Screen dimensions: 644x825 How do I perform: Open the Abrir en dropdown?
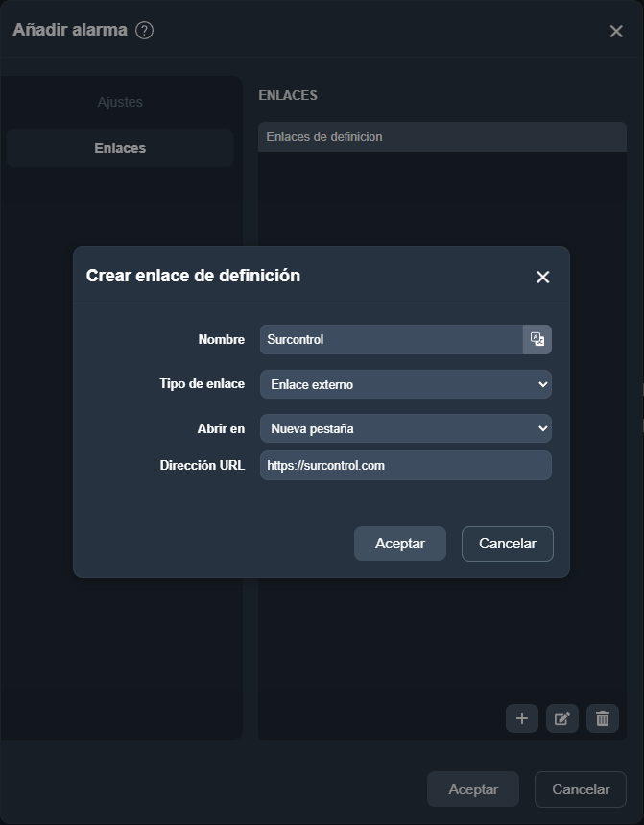pos(406,428)
